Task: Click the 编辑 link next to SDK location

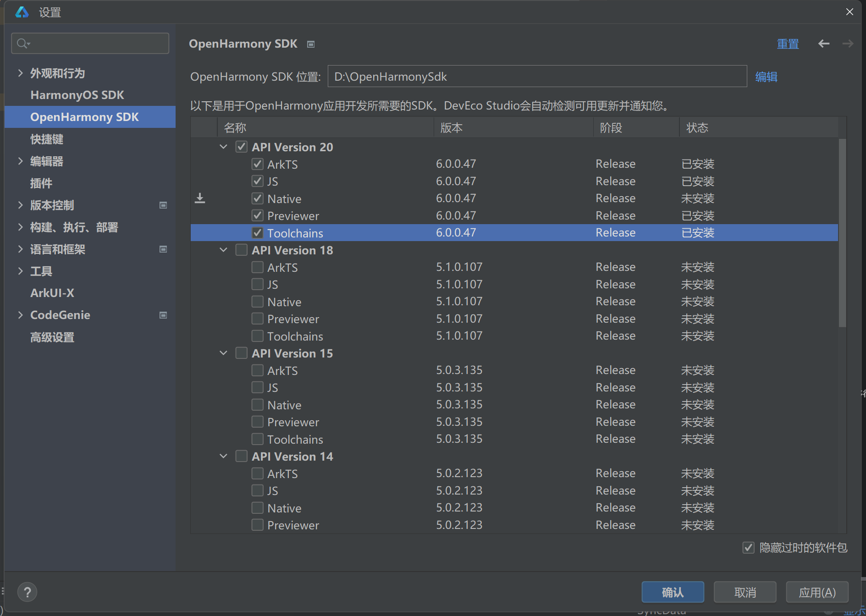Action: (x=766, y=77)
